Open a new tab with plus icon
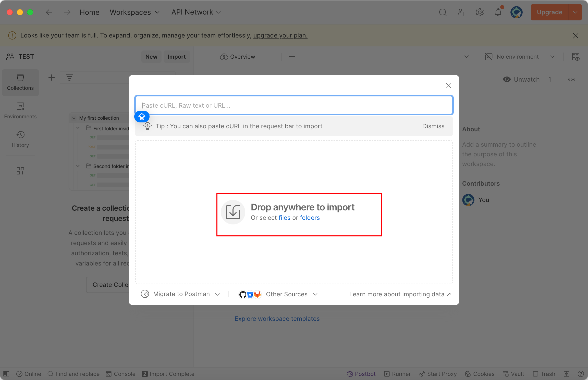Screen dimensions: 588x380 pyautogui.click(x=292, y=57)
